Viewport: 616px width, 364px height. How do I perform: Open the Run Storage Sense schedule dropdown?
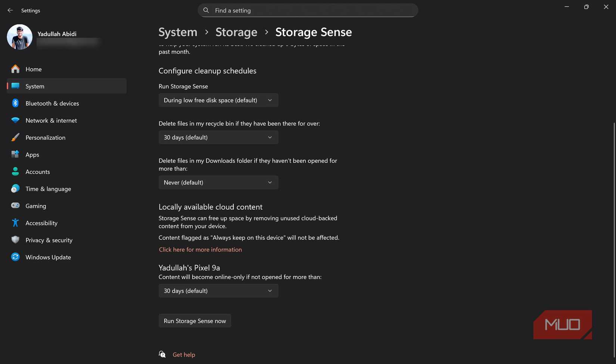point(218,100)
